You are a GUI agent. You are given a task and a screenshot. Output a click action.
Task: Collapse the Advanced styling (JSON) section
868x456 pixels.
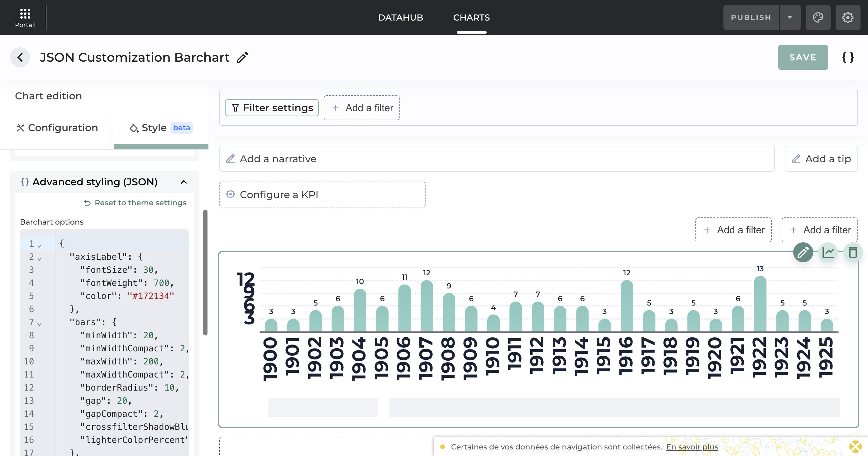(184, 182)
